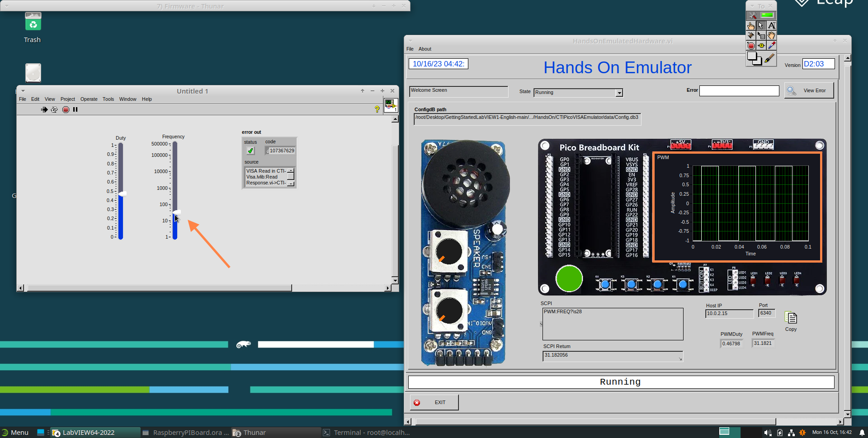Screen dimensions: 868x438
Task: Open the Edit menu in Untitled 1
Action: point(35,99)
